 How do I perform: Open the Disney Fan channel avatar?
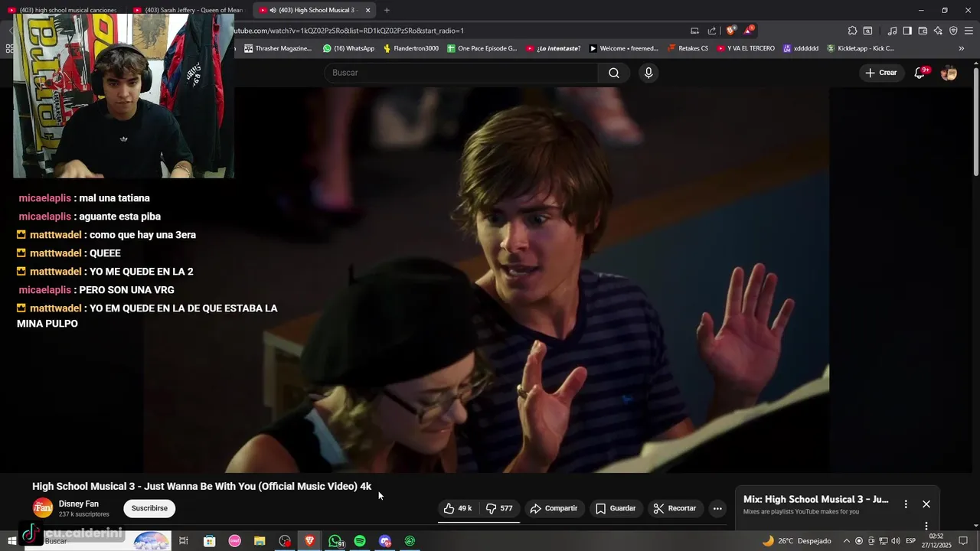point(43,508)
